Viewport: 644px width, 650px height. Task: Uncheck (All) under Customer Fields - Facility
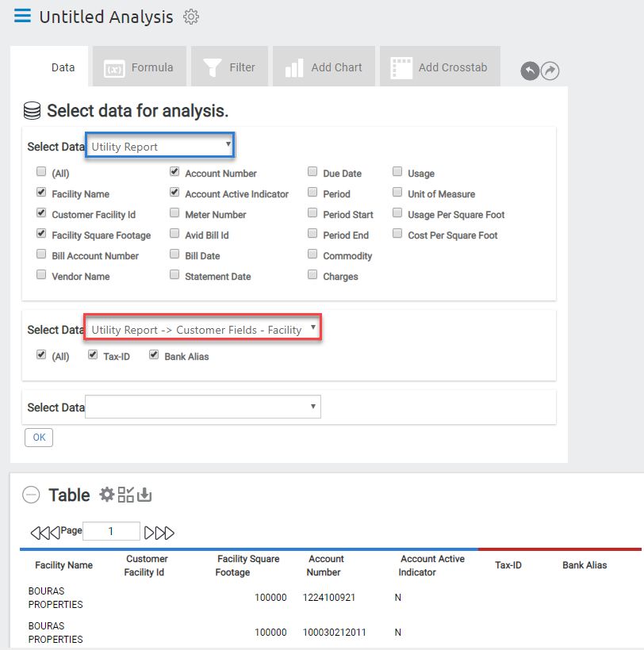[41, 354]
